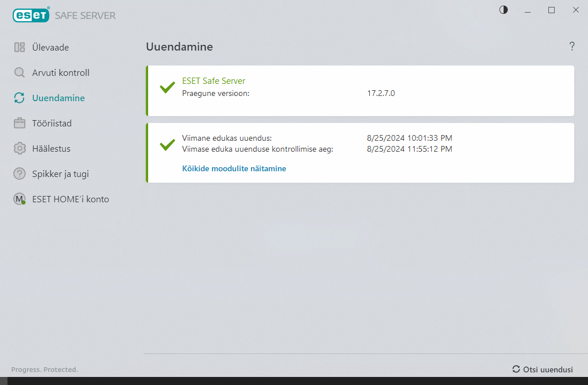
Task: Click the SAFE SERVER product name
Action: [x=85, y=16]
